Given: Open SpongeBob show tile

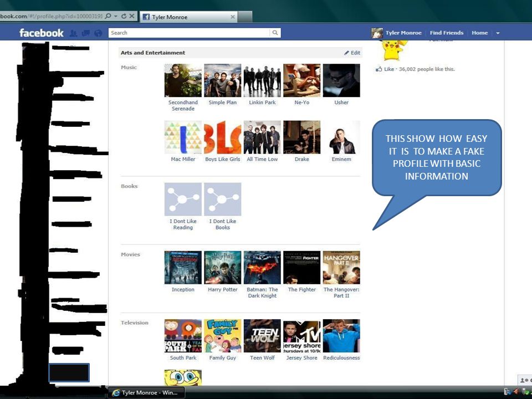Looking at the screenshot, I should pyautogui.click(x=183, y=377).
